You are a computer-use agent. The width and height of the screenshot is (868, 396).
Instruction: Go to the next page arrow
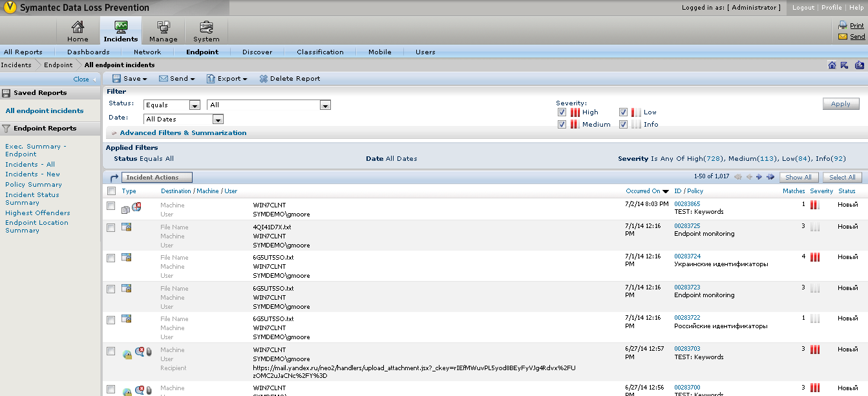tap(759, 176)
